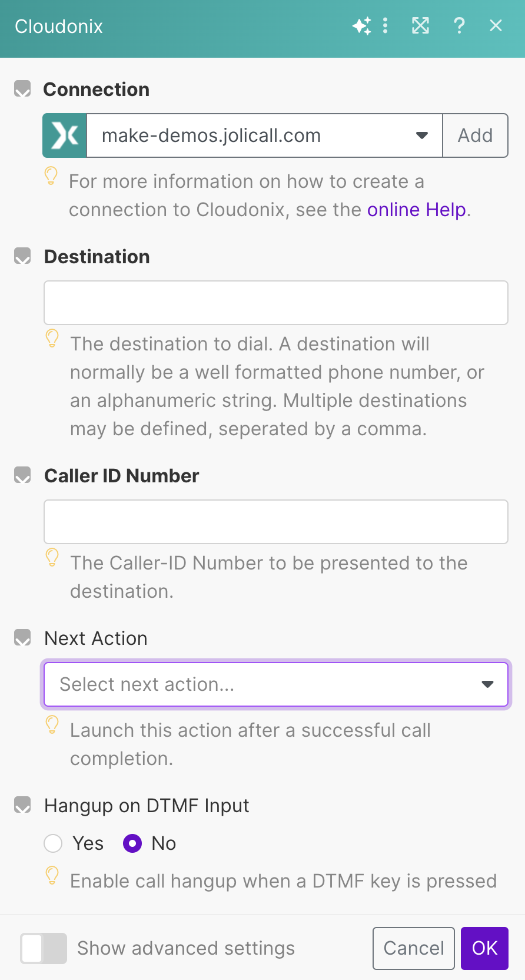Open the online Help link
The height and width of the screenshot is (980, 525).
click(417, 210)
